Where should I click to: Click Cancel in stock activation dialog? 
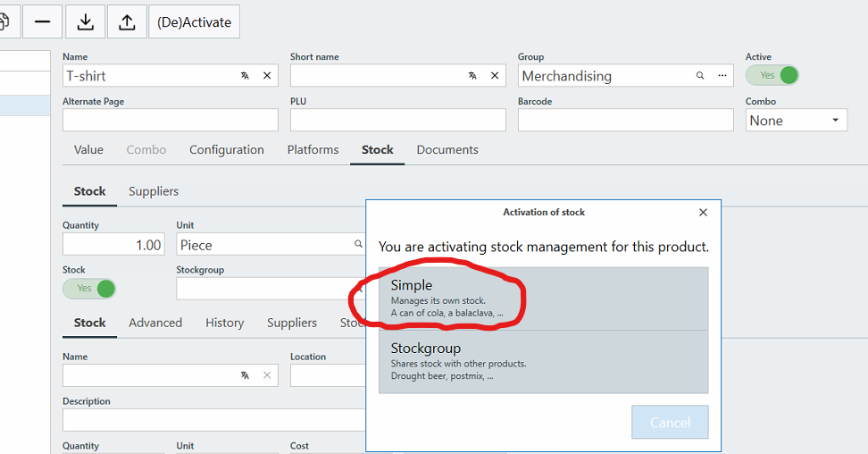click(670, 423)
